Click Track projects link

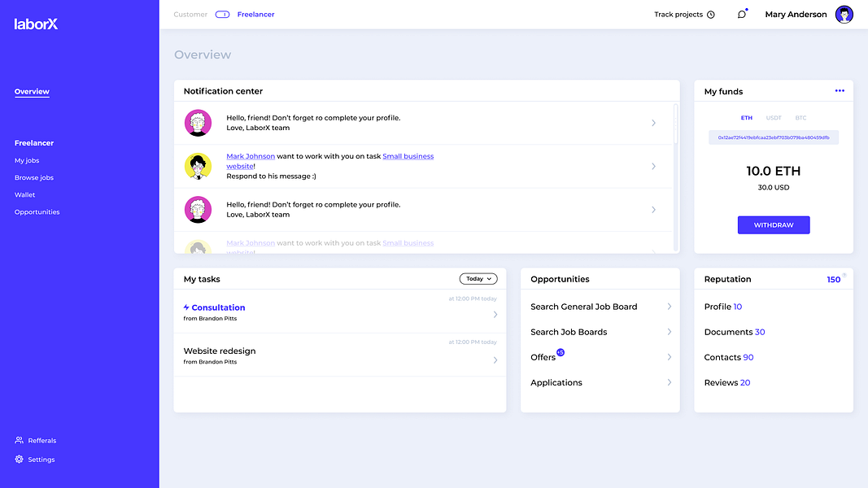coord(678,15)
